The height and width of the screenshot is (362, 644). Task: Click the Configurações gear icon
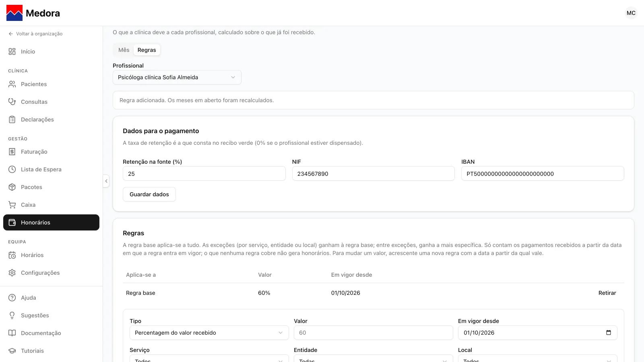(x=12, y=273)
